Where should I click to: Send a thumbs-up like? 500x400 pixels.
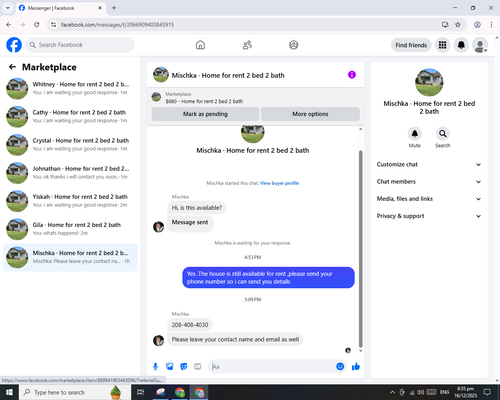click(x=356, y=367)
